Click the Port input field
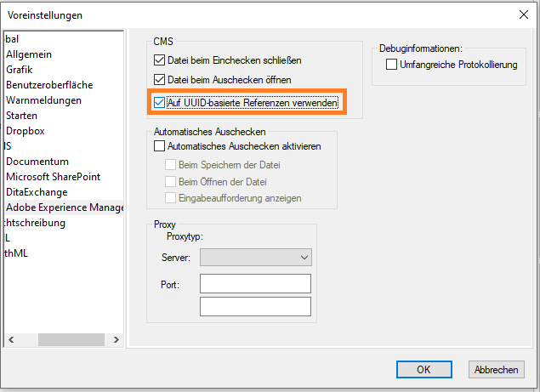The image size is (540, 392). pyautogui.click(x=255, y=284)
